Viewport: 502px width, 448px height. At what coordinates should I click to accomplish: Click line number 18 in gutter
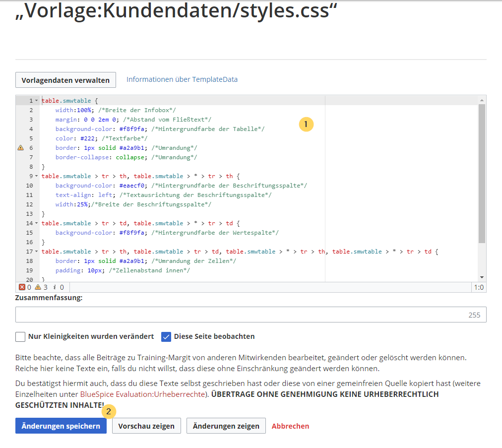coord(29,261)
